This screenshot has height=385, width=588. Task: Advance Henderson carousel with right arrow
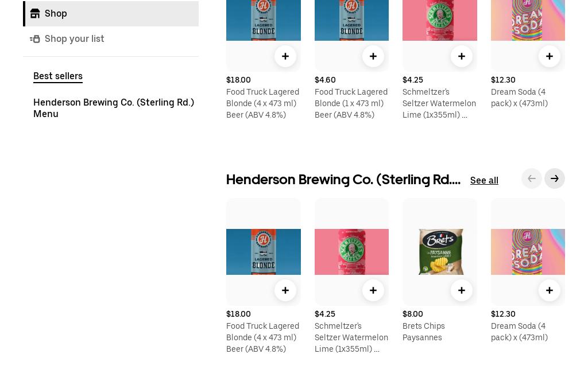pos(555,178)
